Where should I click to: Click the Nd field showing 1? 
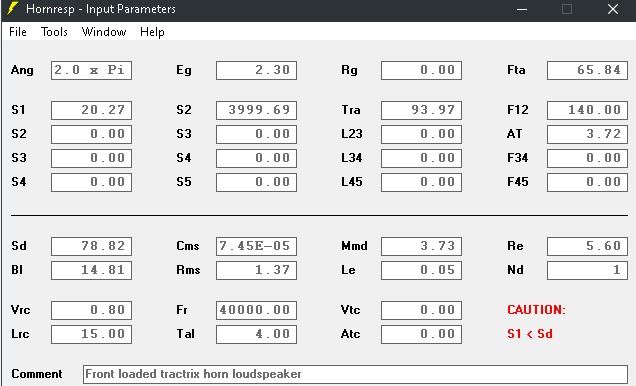pos(587,270)
